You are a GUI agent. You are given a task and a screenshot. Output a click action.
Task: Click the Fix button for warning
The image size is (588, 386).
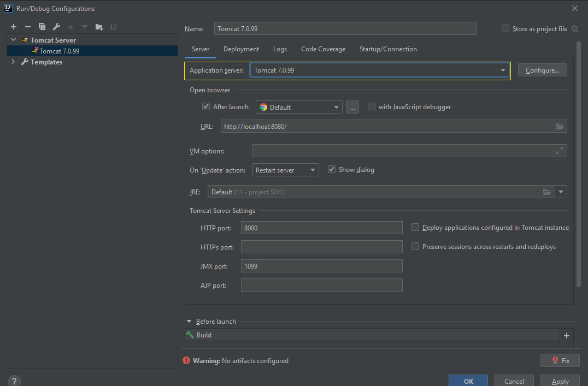point(560,360)
